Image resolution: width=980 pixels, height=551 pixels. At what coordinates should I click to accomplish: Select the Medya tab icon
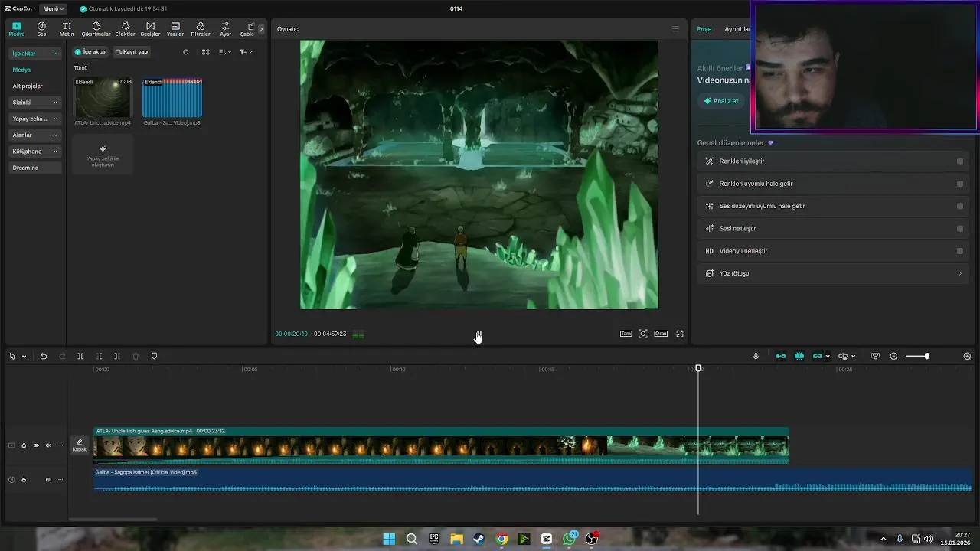point(17,29)
